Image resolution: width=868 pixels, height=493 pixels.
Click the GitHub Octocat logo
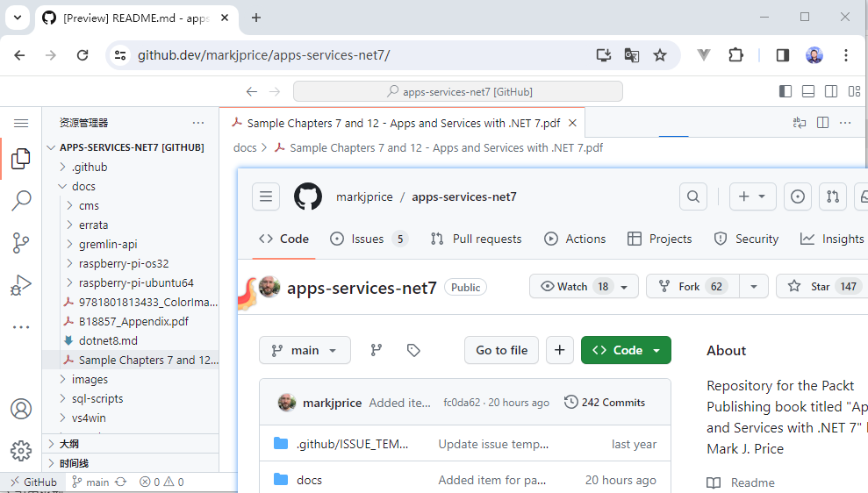click(308, 196)
